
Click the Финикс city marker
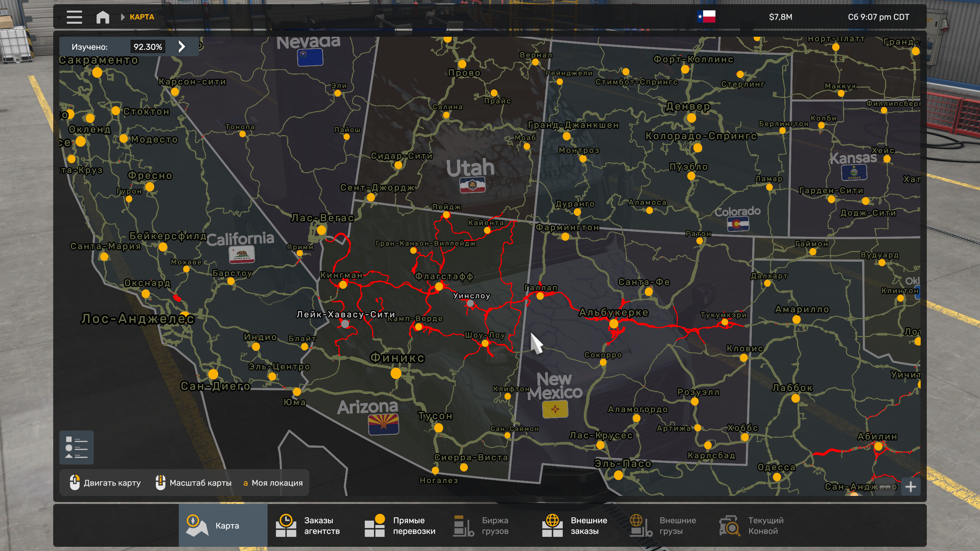(396, 373)
